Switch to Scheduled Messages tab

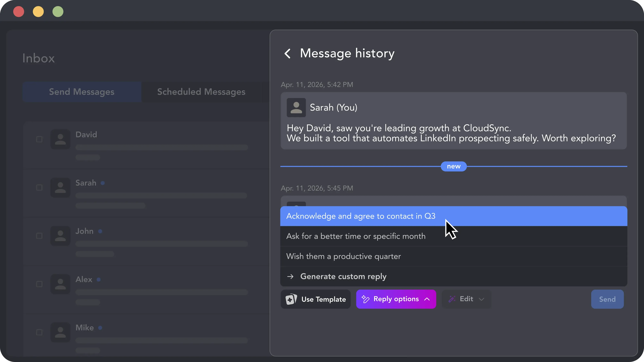click(201, 92)
